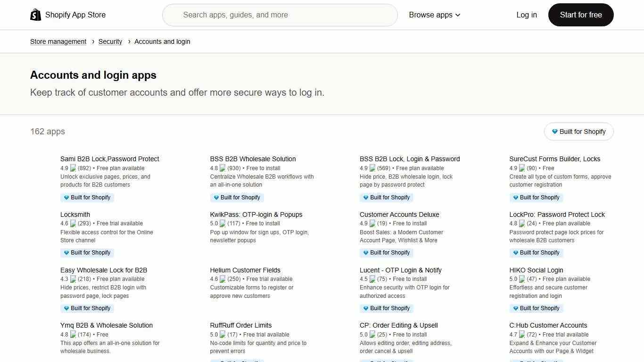This screenshot has height=362, width=644.
Task: Click inside the search apps input field
Action: click(x=280, y=15)
